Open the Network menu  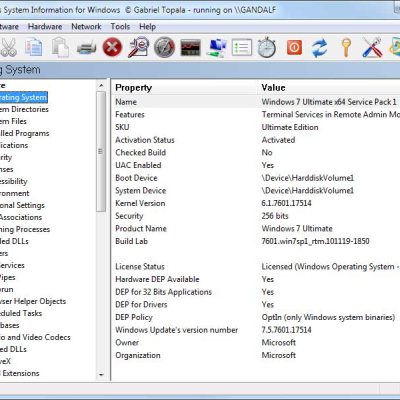[x=86, y=27]
